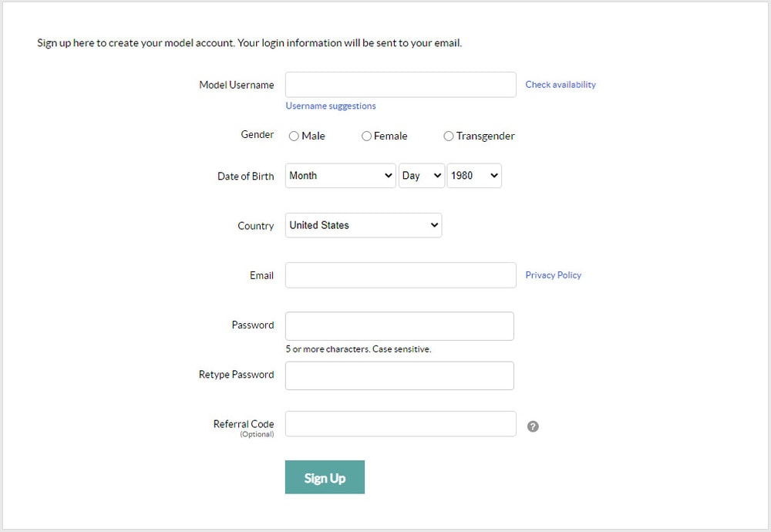This screenshot has width=771, height=532.
Task: Click the Retype Password label text
Action: coord(236,375)
